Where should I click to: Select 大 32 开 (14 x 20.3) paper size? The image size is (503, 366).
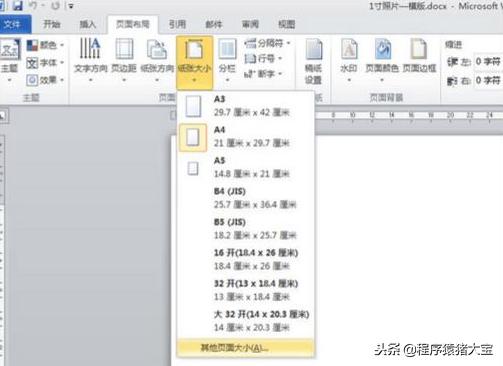point(246,321)
